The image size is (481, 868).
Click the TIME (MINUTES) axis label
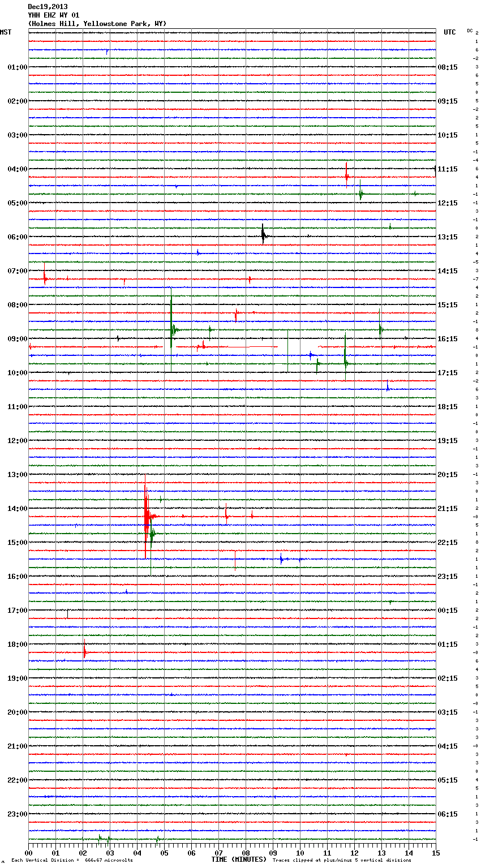pyautogui.click(x=239, y=860)
